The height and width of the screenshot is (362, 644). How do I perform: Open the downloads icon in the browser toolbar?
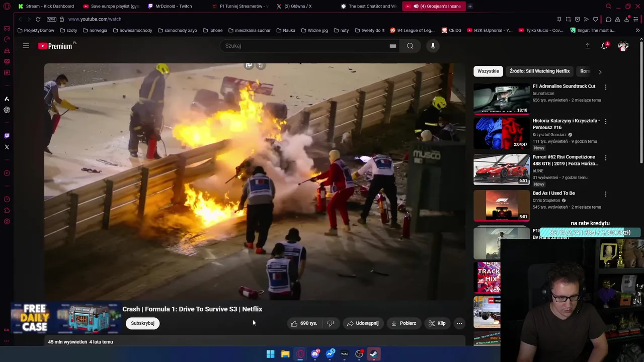point(626,19)
